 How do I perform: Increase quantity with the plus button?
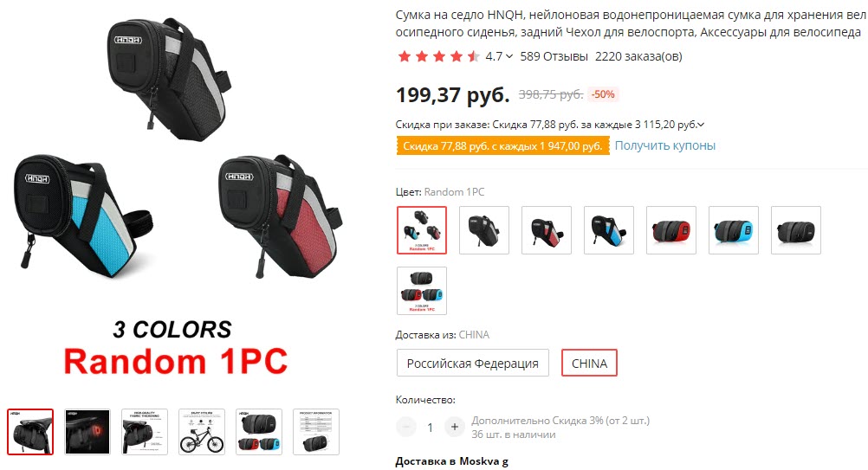pos(455,427)
